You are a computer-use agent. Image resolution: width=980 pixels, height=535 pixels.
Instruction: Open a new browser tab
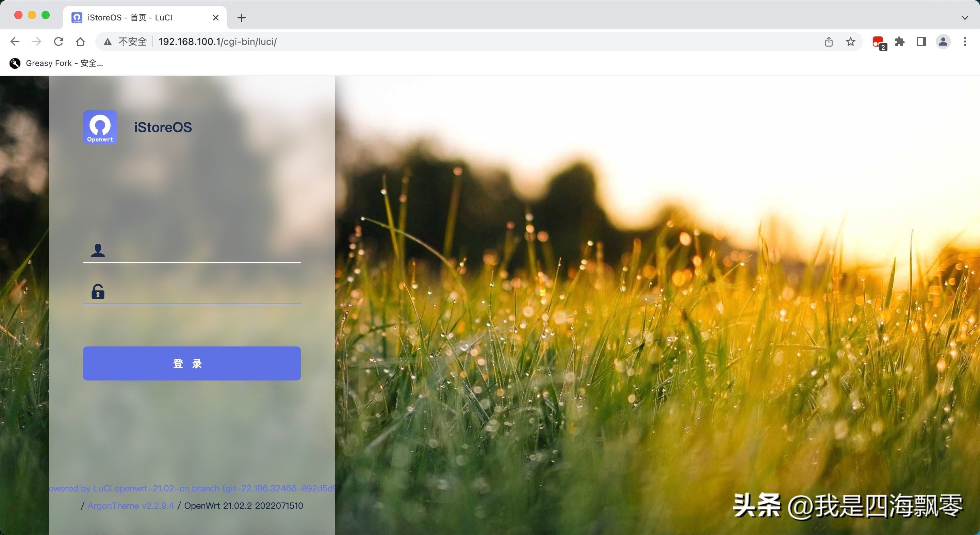241,17
